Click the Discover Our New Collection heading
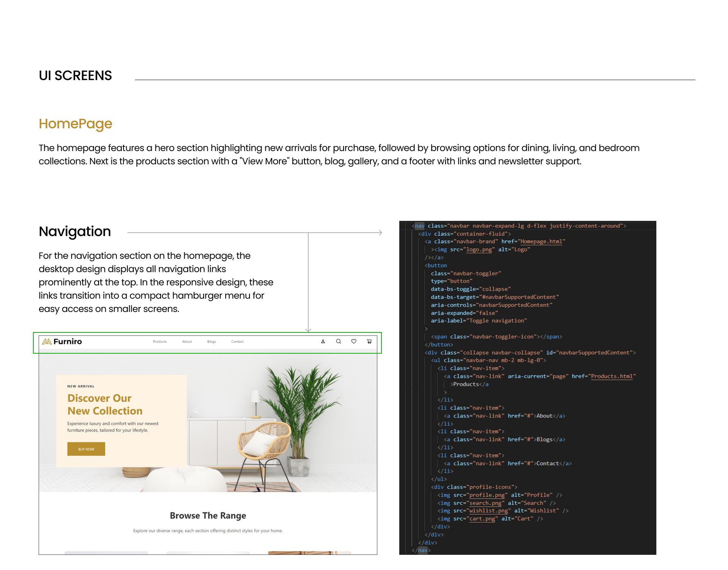728x570 pixels. (105, 405)
